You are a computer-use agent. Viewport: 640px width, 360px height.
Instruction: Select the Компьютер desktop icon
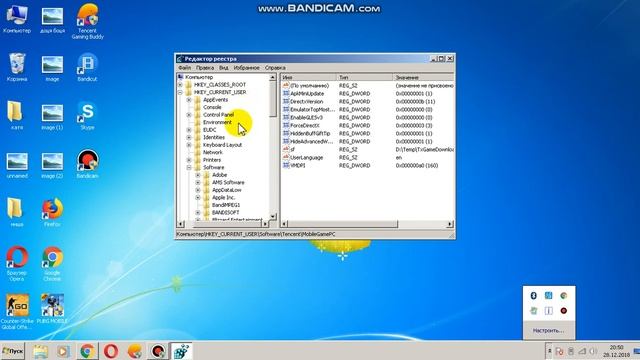(x=17, y=19)
